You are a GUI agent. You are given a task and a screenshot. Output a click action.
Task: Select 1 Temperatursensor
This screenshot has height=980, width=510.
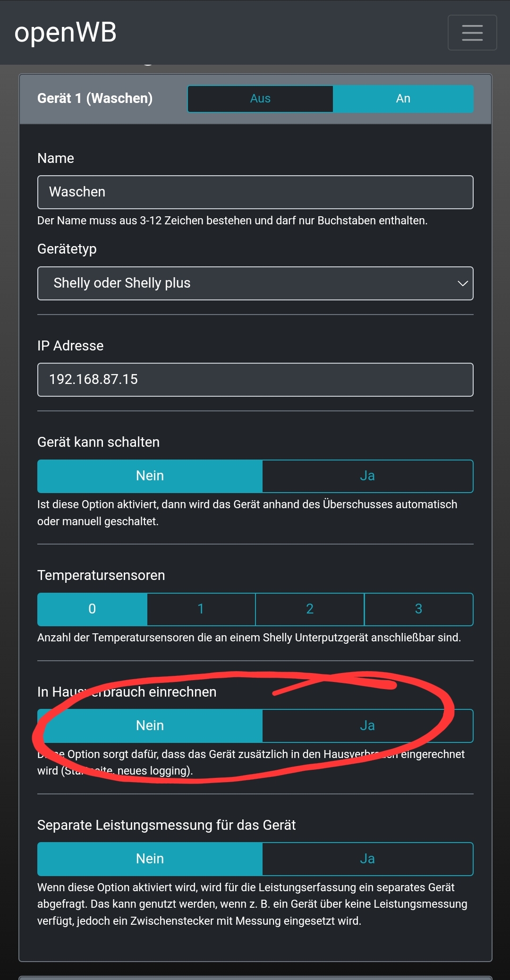point(201,609)
